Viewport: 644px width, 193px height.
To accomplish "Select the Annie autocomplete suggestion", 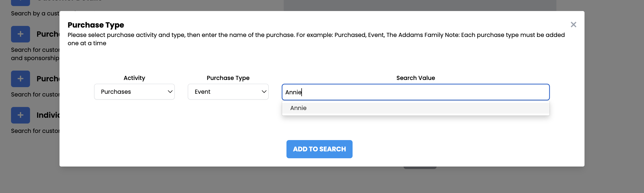I will [416, 108].
